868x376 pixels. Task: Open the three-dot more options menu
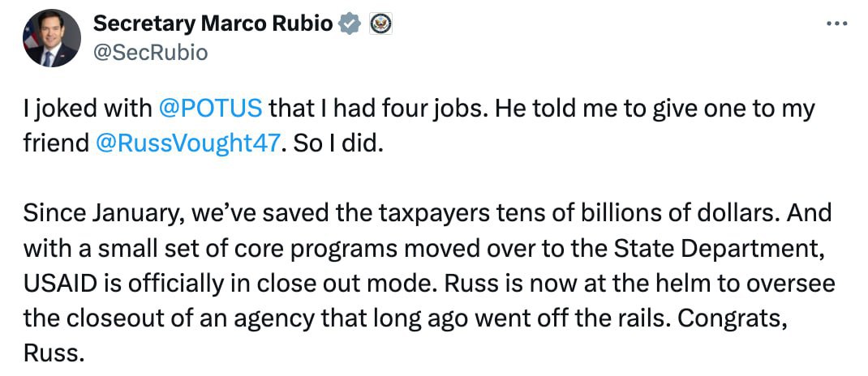point(836,23)
